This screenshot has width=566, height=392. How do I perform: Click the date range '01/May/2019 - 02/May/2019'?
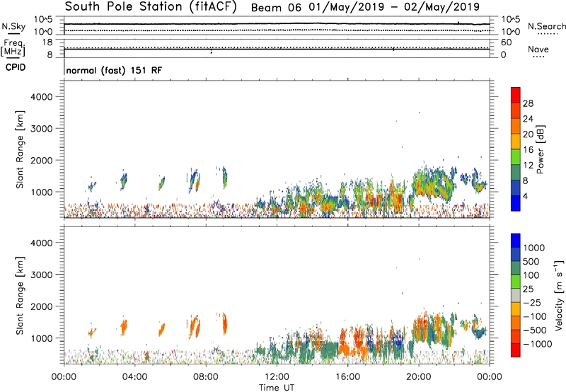(394, 7)
